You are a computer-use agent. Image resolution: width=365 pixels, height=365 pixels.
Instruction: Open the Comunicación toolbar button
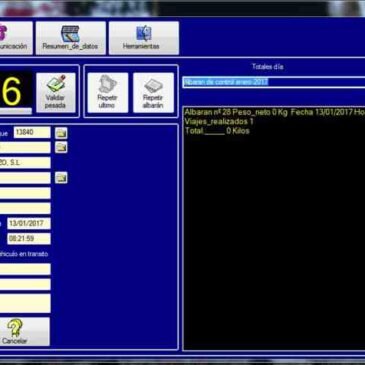[16, 38]
